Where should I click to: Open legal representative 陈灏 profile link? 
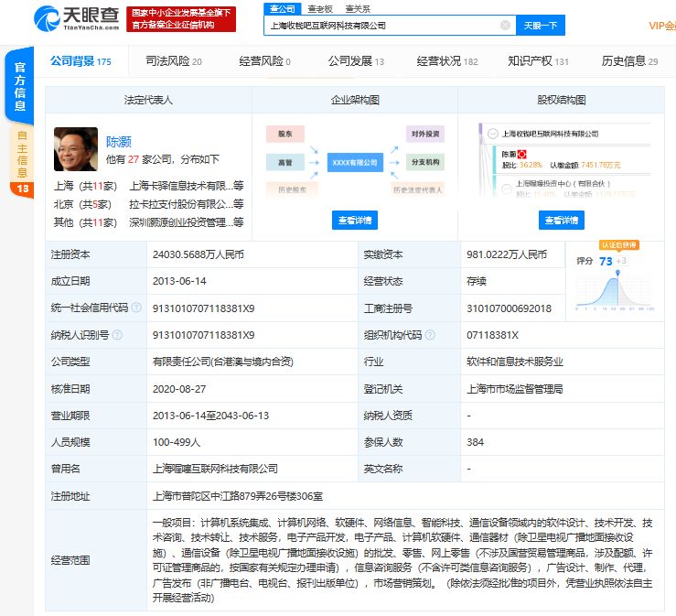tap(119, 142)
